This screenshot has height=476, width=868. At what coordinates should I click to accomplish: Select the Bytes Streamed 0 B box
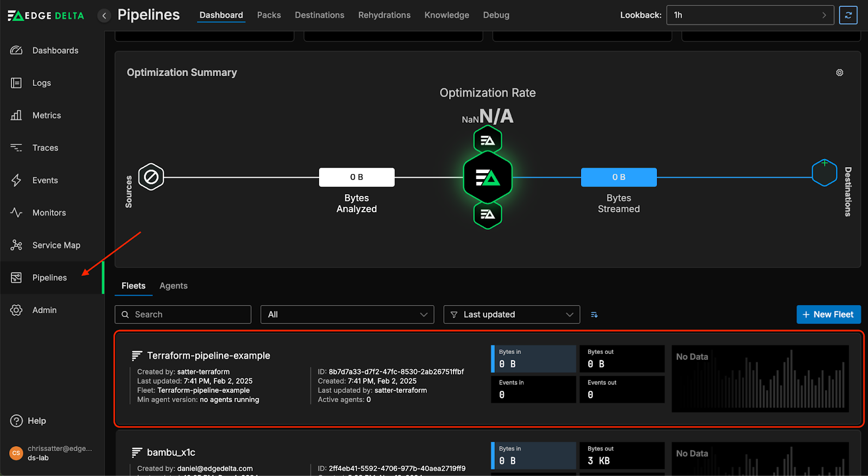coord(618,177)
